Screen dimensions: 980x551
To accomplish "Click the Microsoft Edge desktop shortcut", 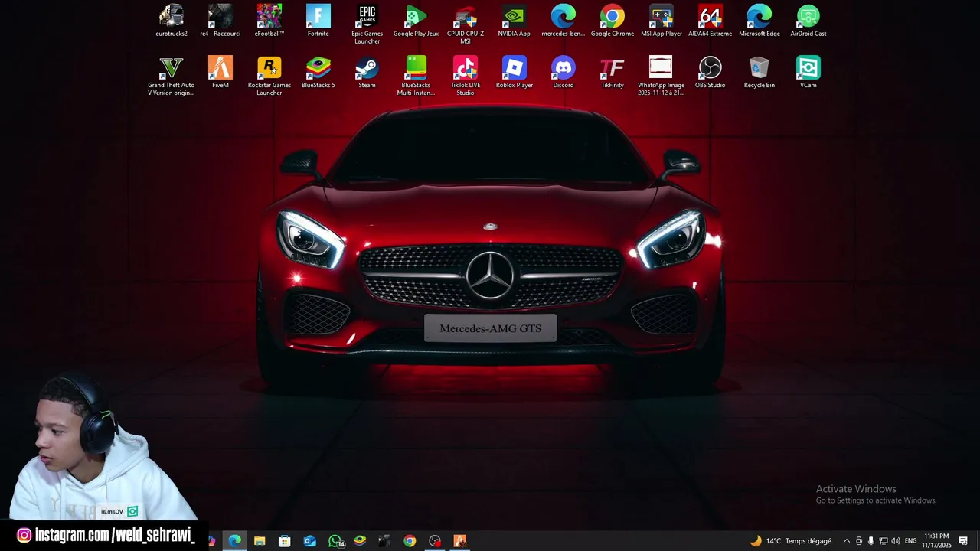I will [x=759, y=21].
